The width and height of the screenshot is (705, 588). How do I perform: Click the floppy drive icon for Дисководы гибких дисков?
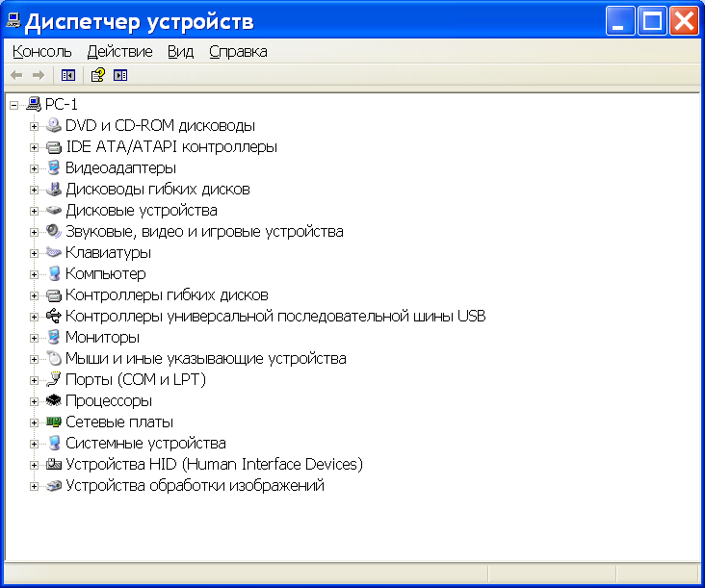click(54, 190)
